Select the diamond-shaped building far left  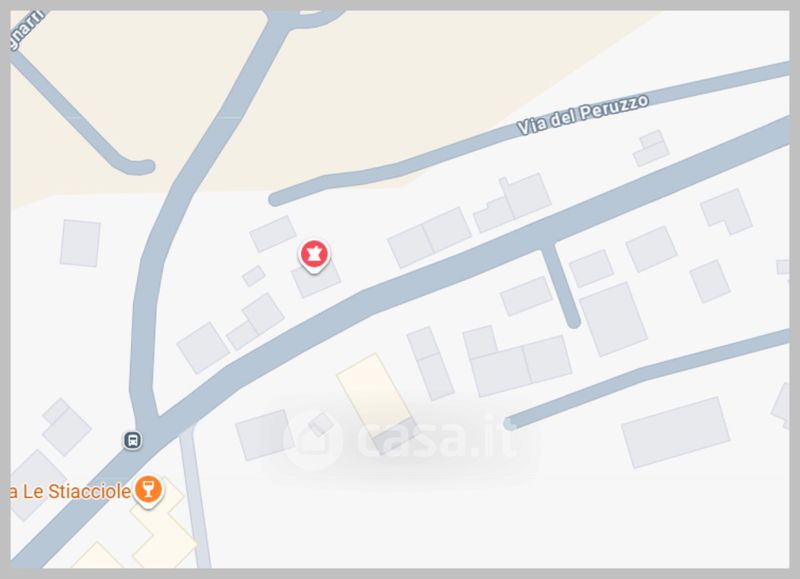pyautogui.click(x=66, y=426)
